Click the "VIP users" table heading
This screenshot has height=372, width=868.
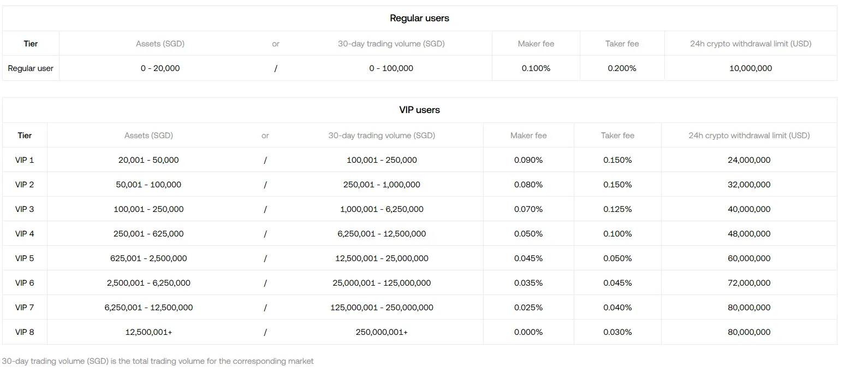point(419,110)
